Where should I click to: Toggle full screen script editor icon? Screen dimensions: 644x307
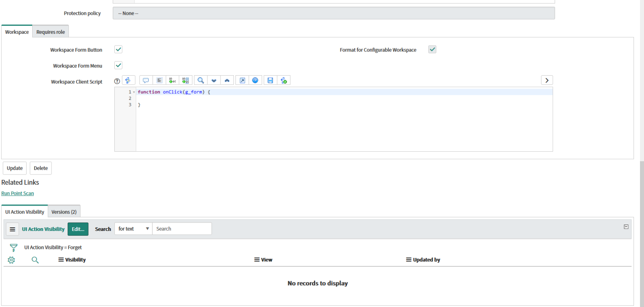[x=242, y=80]
